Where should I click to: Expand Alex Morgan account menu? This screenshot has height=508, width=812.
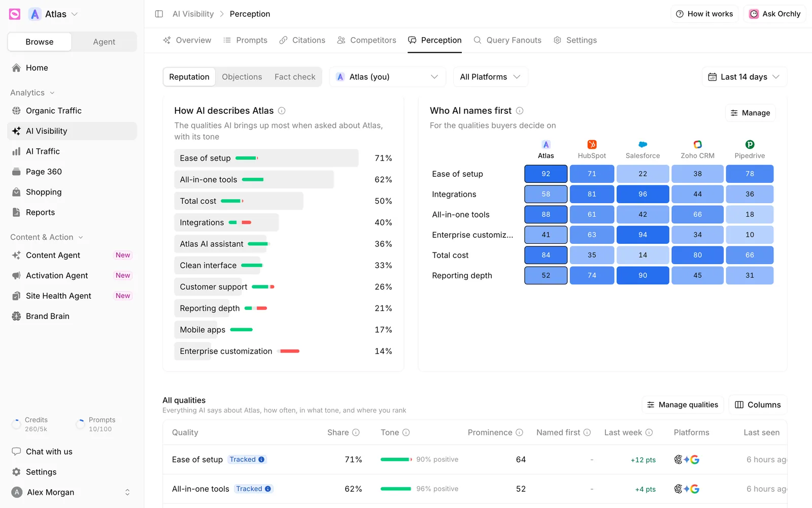72,492
